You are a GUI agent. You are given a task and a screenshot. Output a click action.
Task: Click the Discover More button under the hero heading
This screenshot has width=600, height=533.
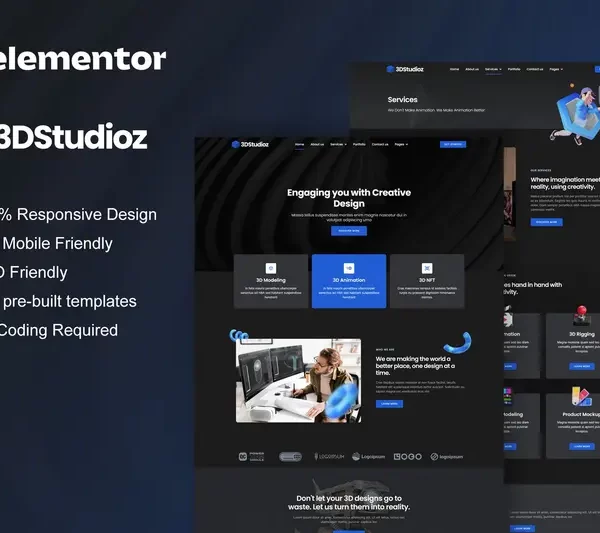(349, 231)
